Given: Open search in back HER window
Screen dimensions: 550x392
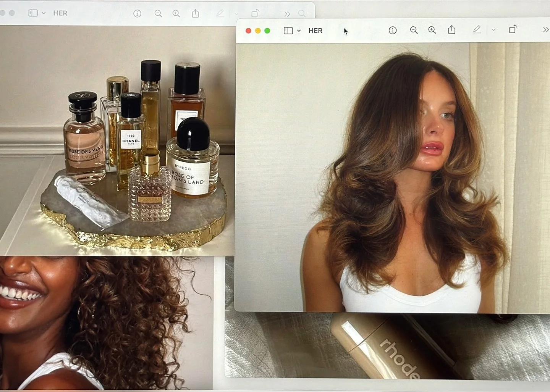Looking at the screenshot, I should (302, 14).
